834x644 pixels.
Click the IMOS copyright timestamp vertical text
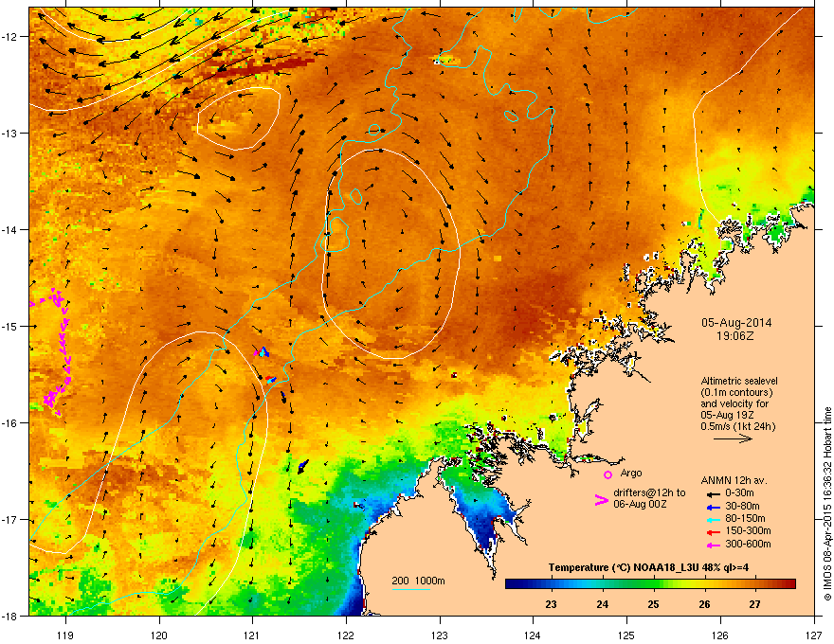[827, 504]
